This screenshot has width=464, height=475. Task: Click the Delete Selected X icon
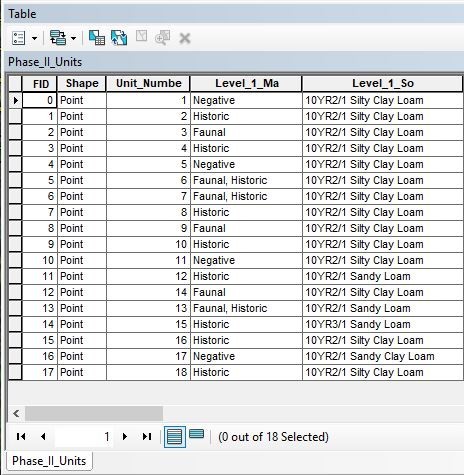click(x=185, y=38)
